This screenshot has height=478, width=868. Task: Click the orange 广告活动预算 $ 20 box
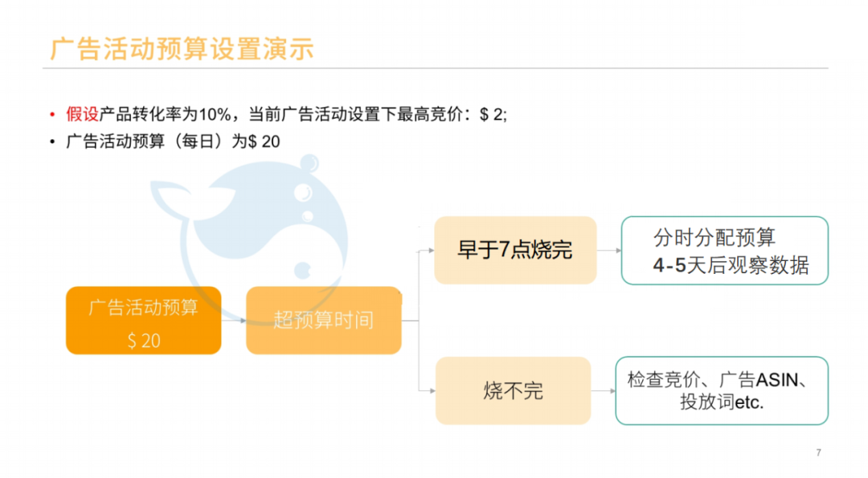point(143,321)
